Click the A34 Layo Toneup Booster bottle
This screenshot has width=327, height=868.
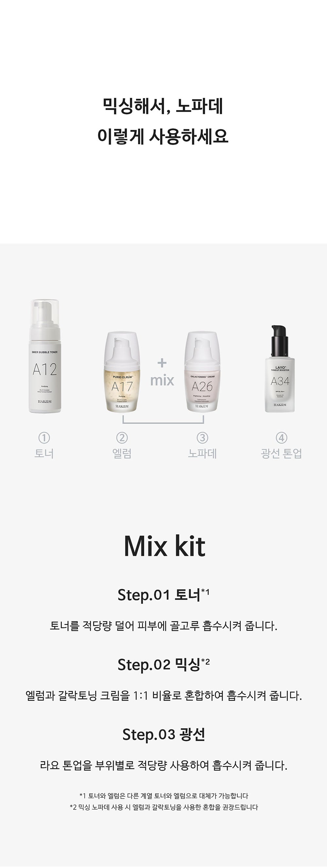click(280, 368)
